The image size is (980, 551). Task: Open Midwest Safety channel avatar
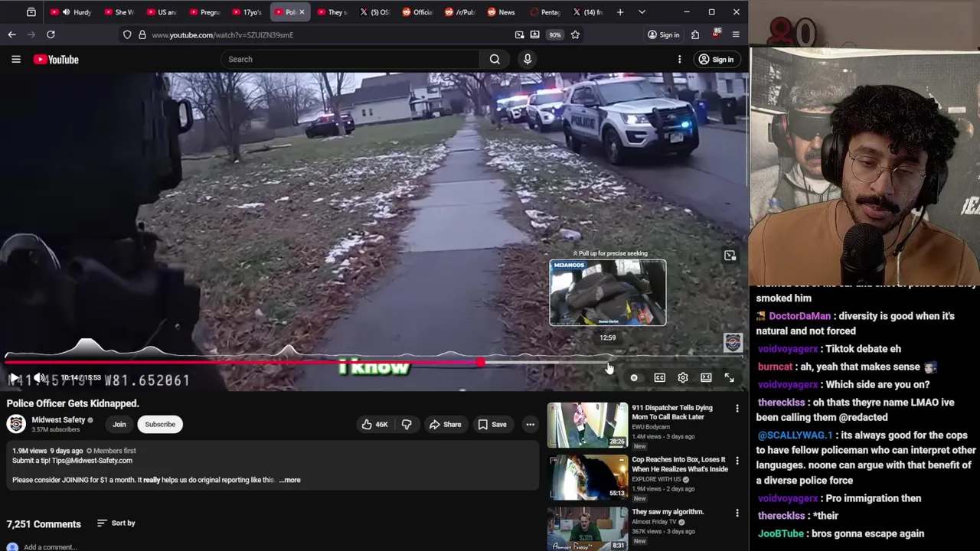16,424
